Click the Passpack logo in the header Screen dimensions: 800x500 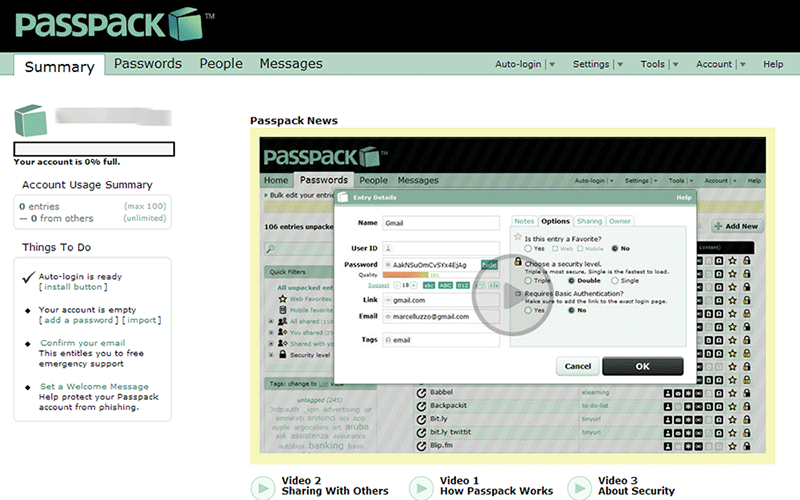click(x=109, y=24)
